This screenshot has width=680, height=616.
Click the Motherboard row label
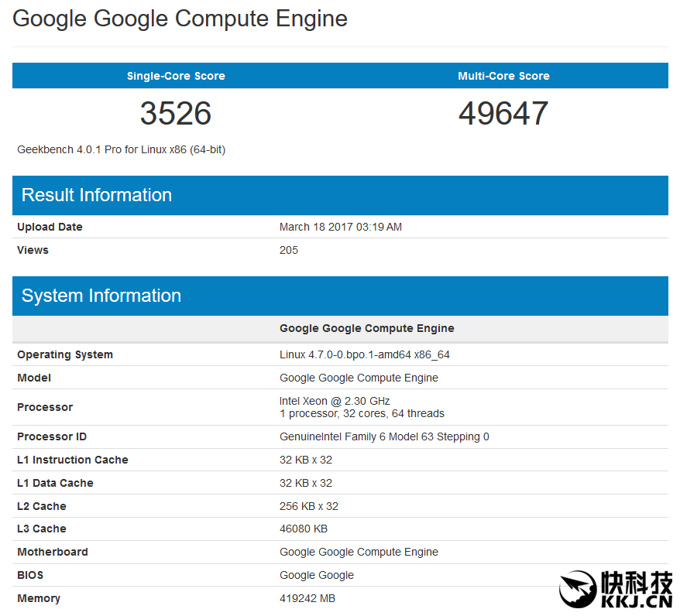(53, 552)
